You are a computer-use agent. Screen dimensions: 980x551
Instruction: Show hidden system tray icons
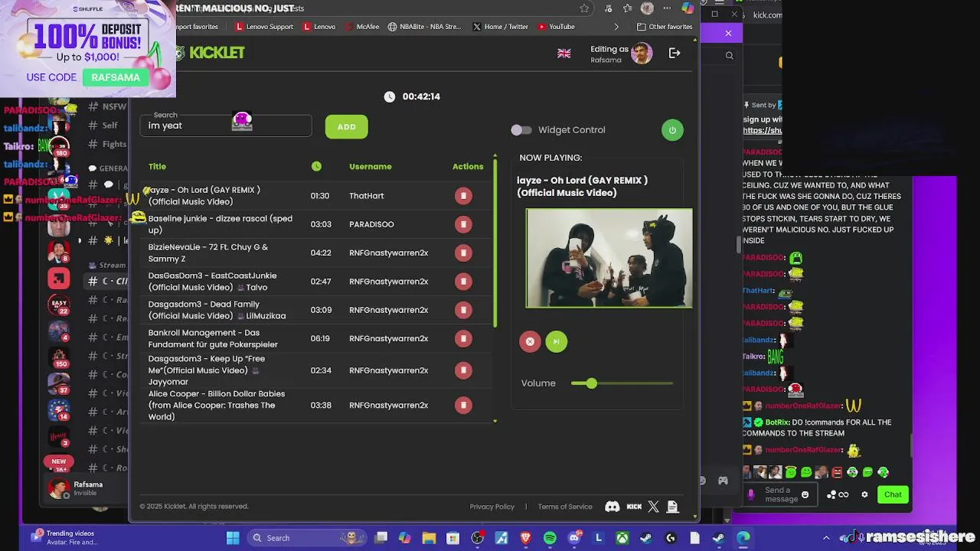pyautogui.click(x=825, y=538)
